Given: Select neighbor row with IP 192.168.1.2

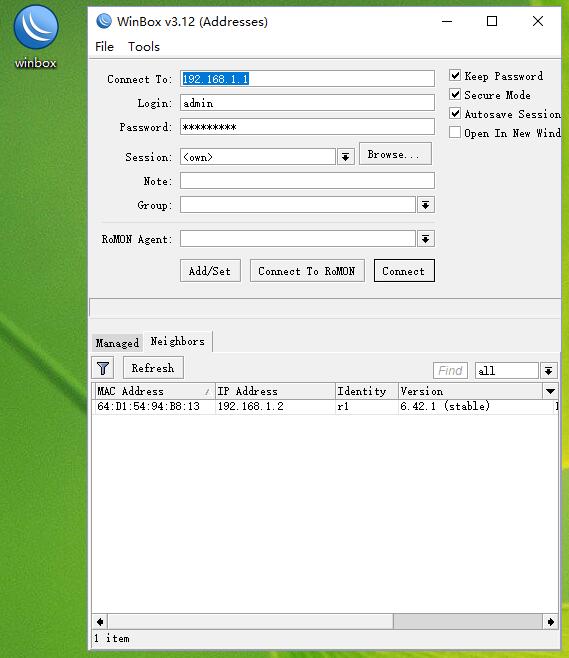Looking at the screenshot, I should coord(325,406).
